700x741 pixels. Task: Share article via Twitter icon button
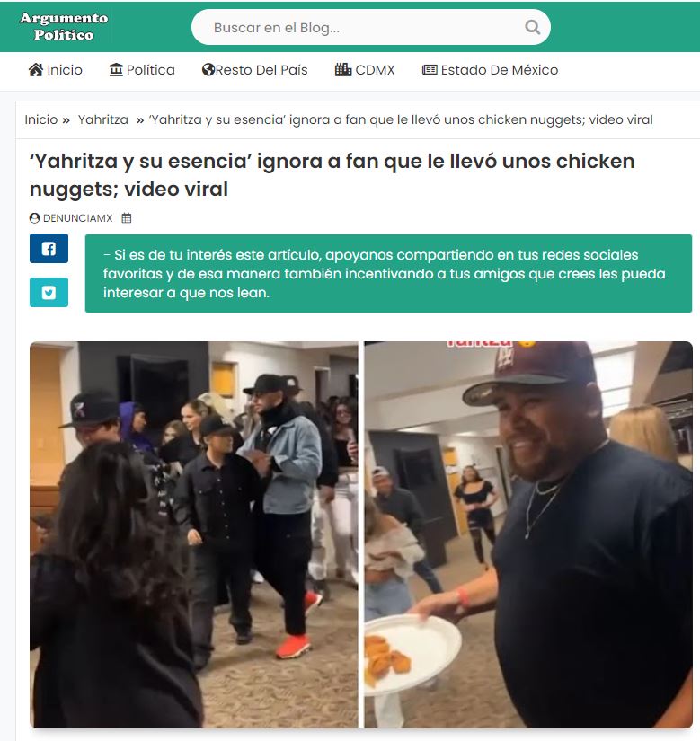(49, 293)
